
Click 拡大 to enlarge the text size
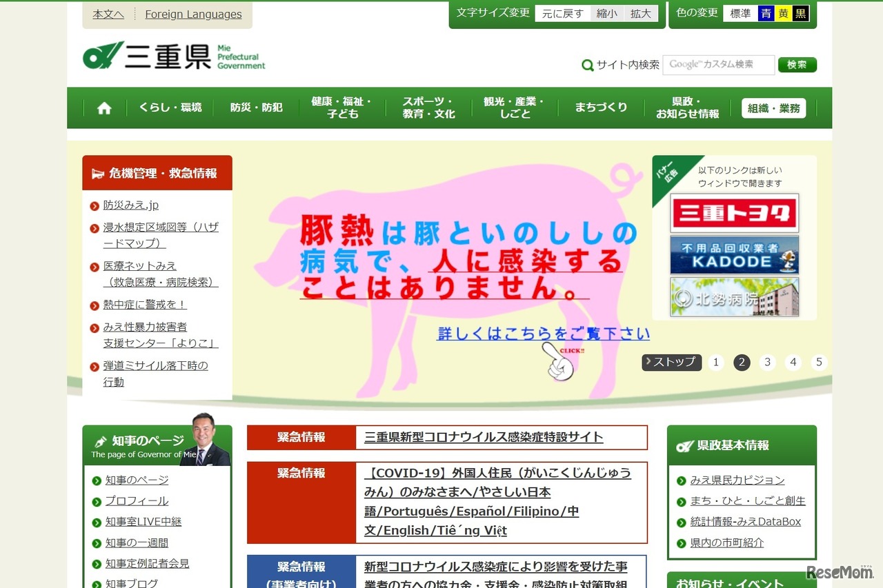(641, 13)
